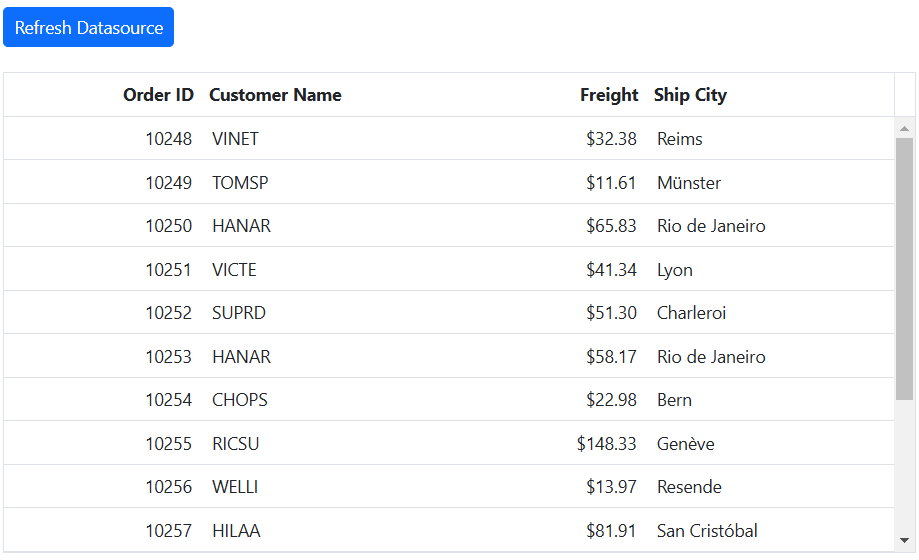Click the Refresh Datasource button

pyautogui.click(x=88, y=28)
